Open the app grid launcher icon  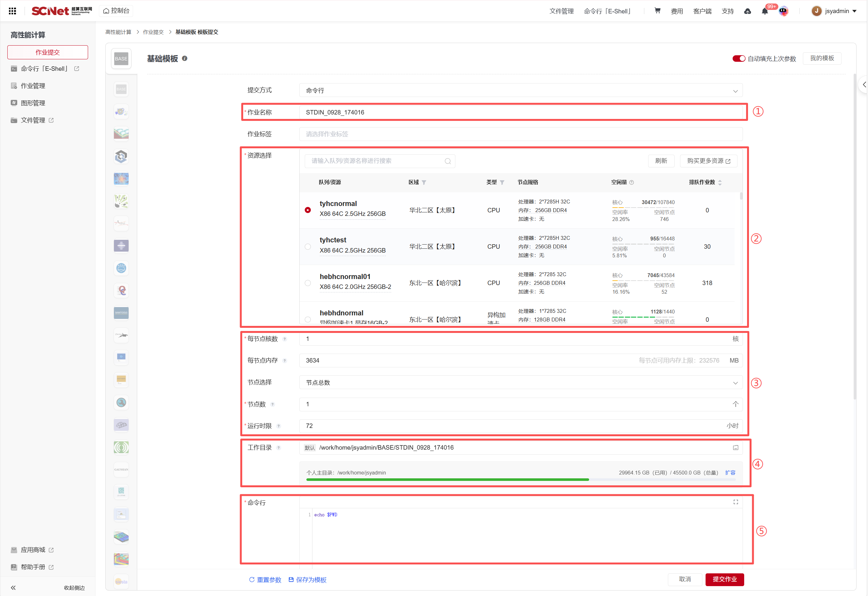tap(12, 11)
